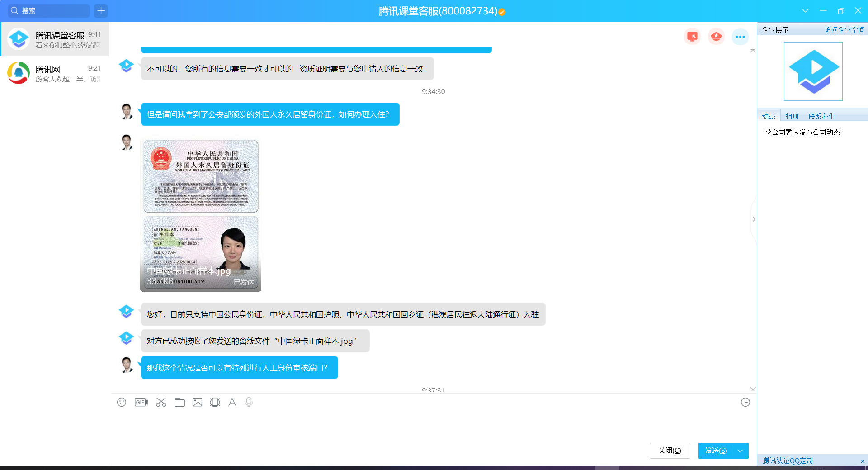Open the 访问企业空间 link
868x470 pixels.
coord(844,30)
